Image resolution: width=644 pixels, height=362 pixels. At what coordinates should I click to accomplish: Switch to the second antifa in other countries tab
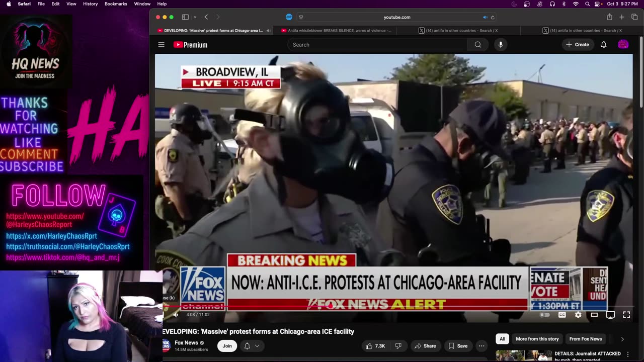coord(583,31)
